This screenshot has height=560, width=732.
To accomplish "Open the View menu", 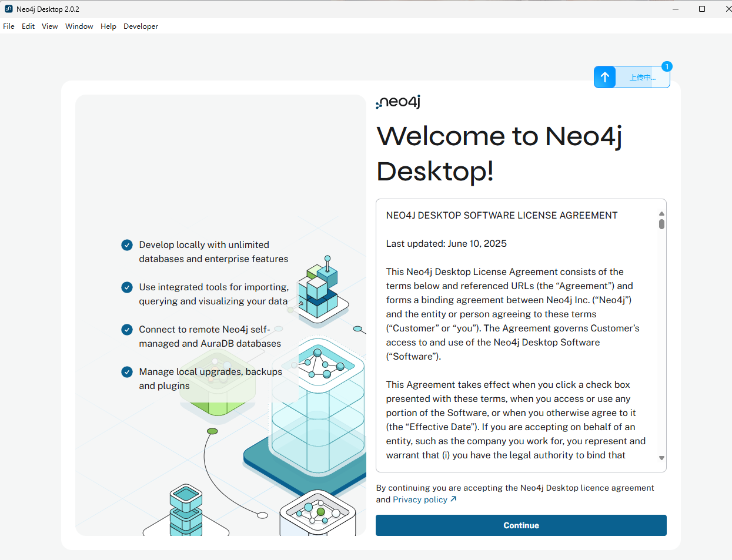I will 50,26.
